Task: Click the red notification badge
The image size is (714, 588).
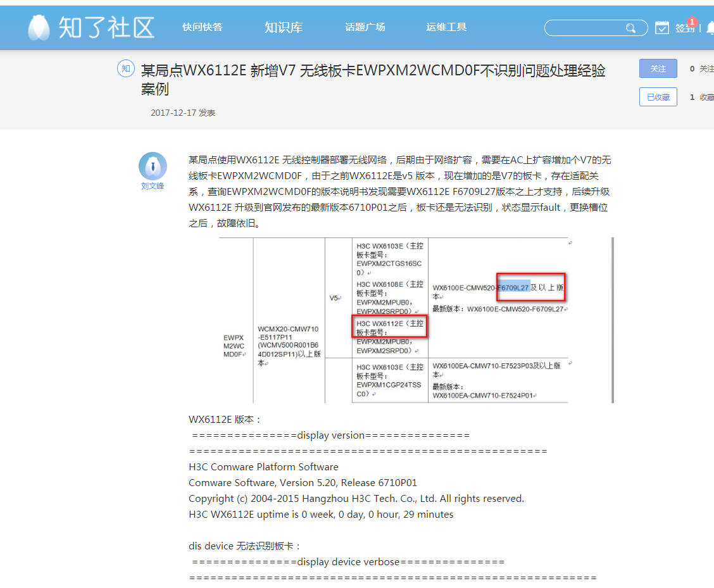Action: 692,22
